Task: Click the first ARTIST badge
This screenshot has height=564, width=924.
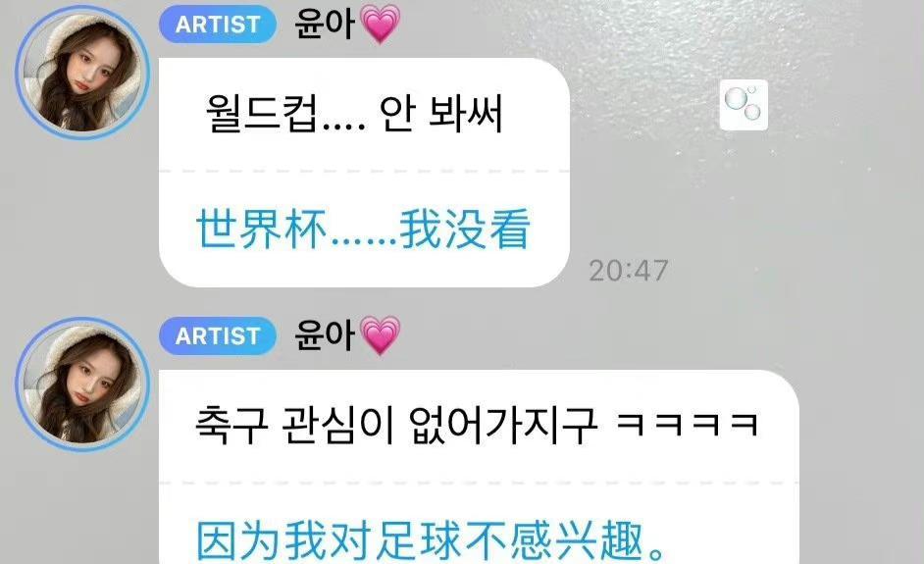Action: point(218,25)
